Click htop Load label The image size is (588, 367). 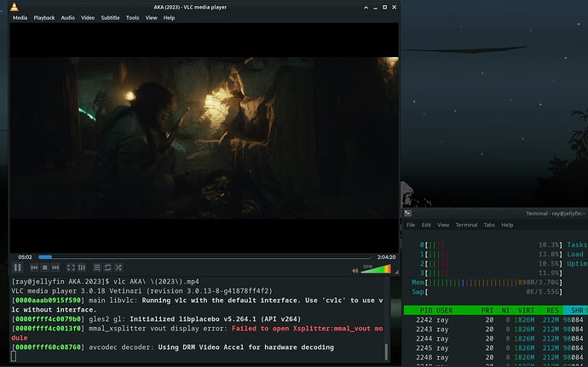[x=575, y=254]
